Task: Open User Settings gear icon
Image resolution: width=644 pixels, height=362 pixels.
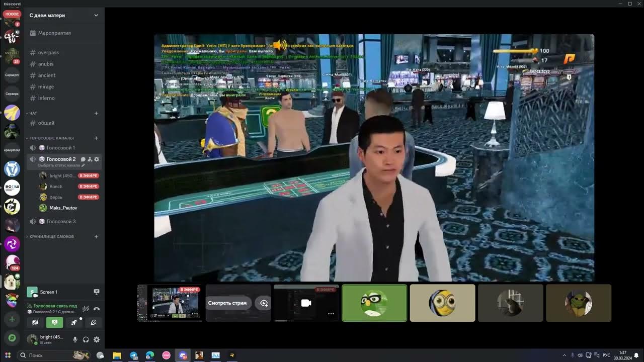Action: 97,339
